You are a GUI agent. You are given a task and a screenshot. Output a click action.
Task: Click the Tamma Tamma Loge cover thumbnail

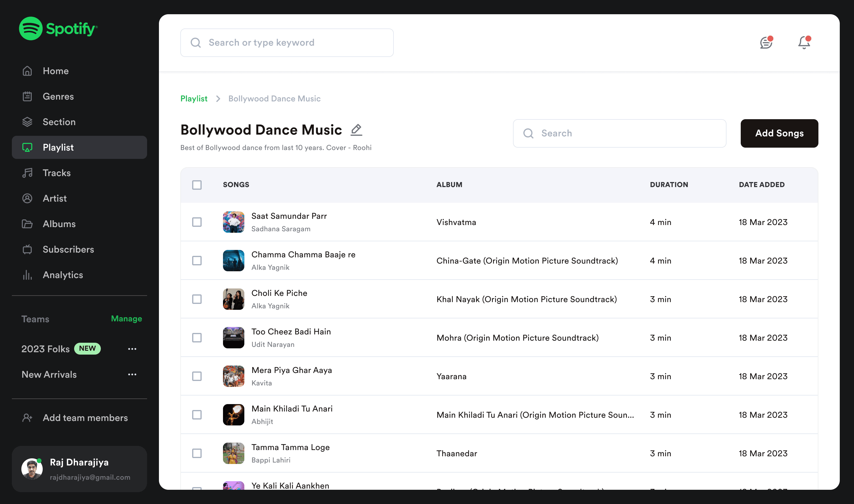pyautogui.click(x=234, y=453)
